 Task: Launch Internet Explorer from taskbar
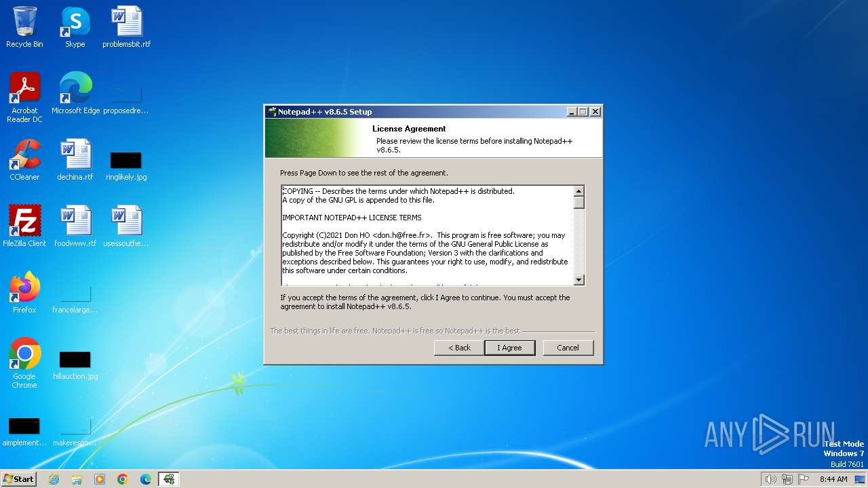[x=54, y=479]
